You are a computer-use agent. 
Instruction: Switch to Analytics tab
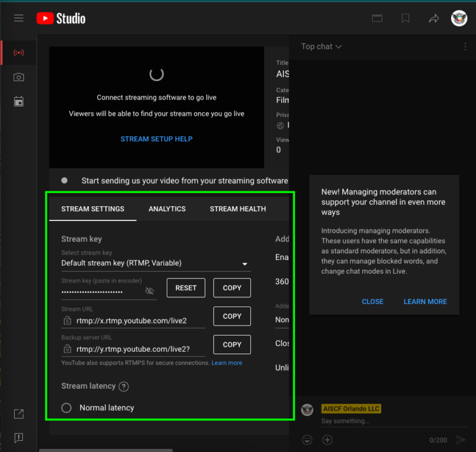[167, 209]
